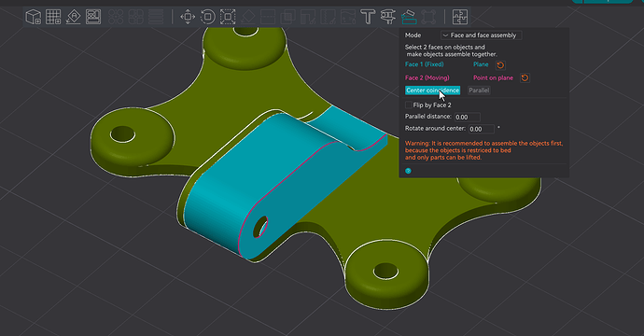Screen dimensions: 644x336
Task: Open the Assembly view puzzle icon
Action: pyautogui.click(x=459, y=17)
